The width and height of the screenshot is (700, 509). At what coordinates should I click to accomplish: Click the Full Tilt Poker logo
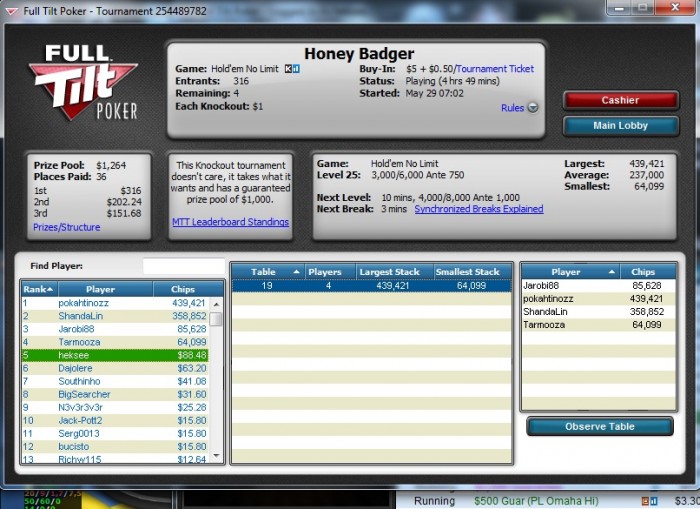click(x=84, y=82)
